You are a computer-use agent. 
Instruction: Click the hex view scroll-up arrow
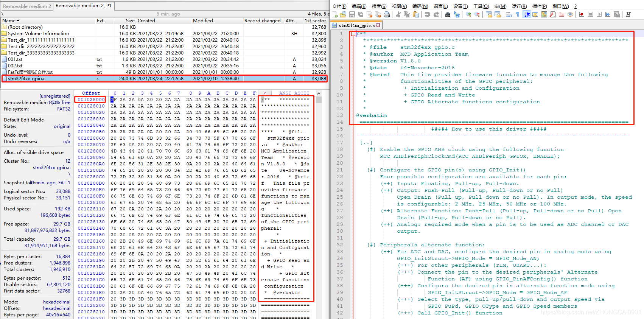[x=319, y=93]
